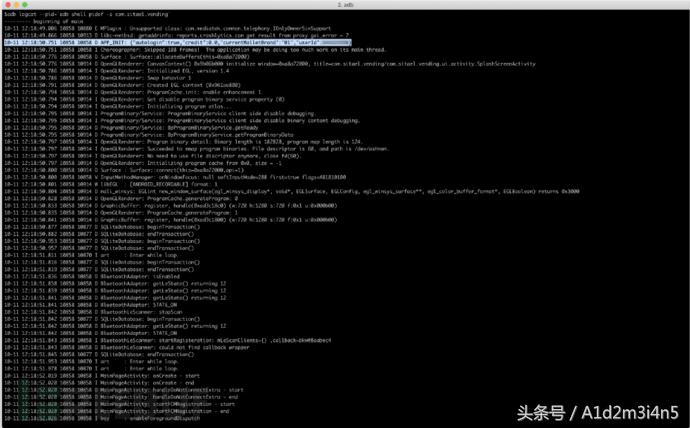Click the CanvasContext initialize window log line
This screenshot has width=690, height=428.
tap(270, 64)
